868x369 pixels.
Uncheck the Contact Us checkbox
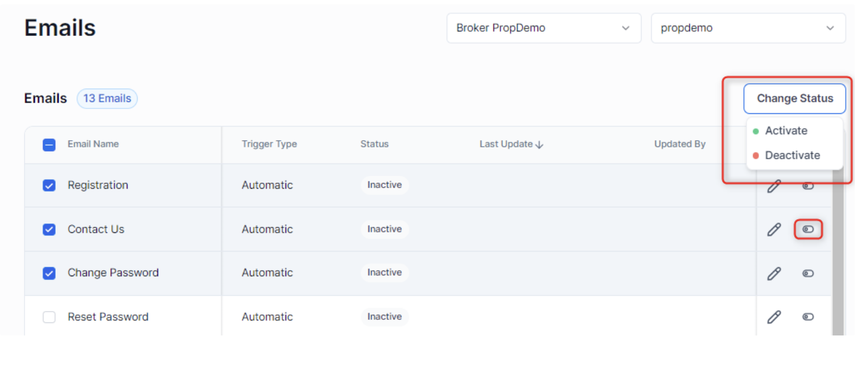[49, 229]
